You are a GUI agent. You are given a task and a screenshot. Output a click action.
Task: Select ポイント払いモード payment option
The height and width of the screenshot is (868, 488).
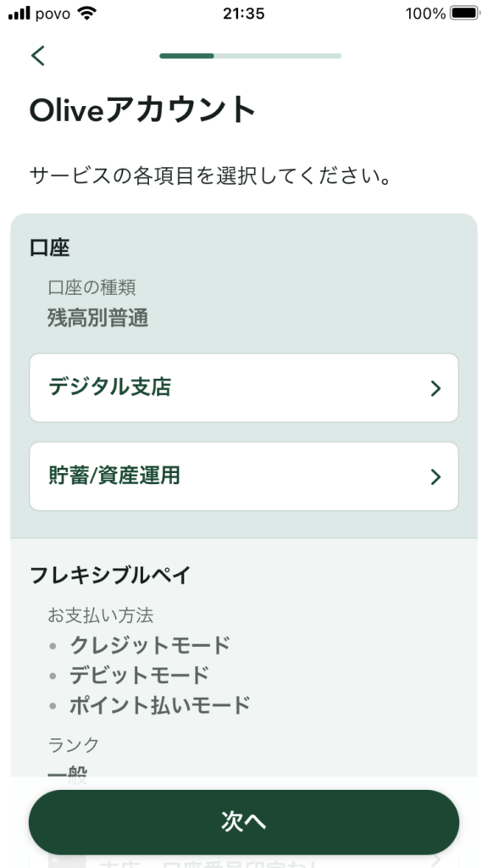pyautogui.click(x=157, y=704)
